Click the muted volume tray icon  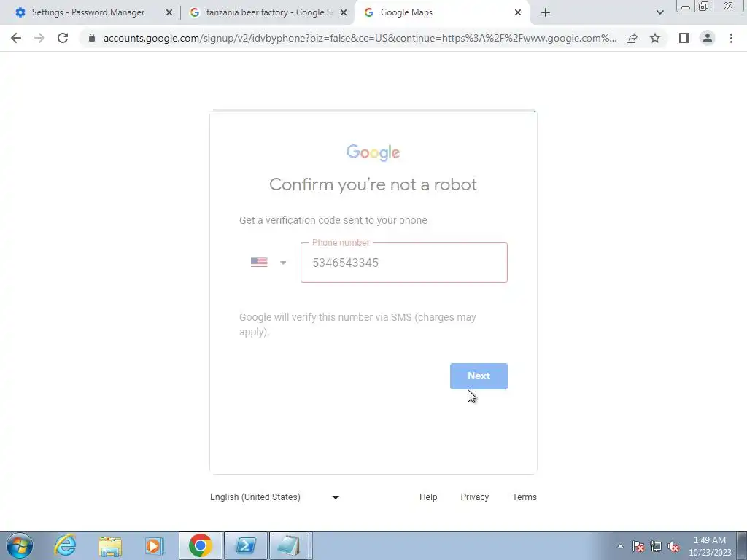coord(673,546)
